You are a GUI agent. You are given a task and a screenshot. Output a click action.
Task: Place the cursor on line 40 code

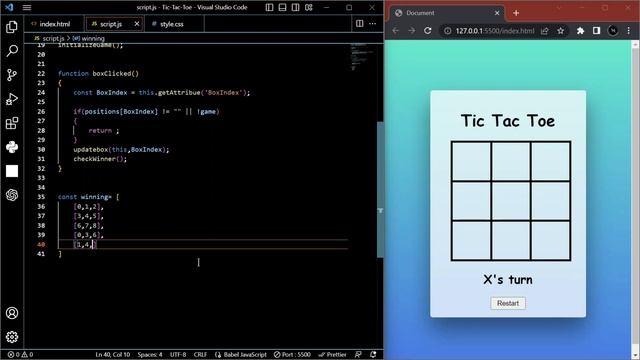(85, 244)
